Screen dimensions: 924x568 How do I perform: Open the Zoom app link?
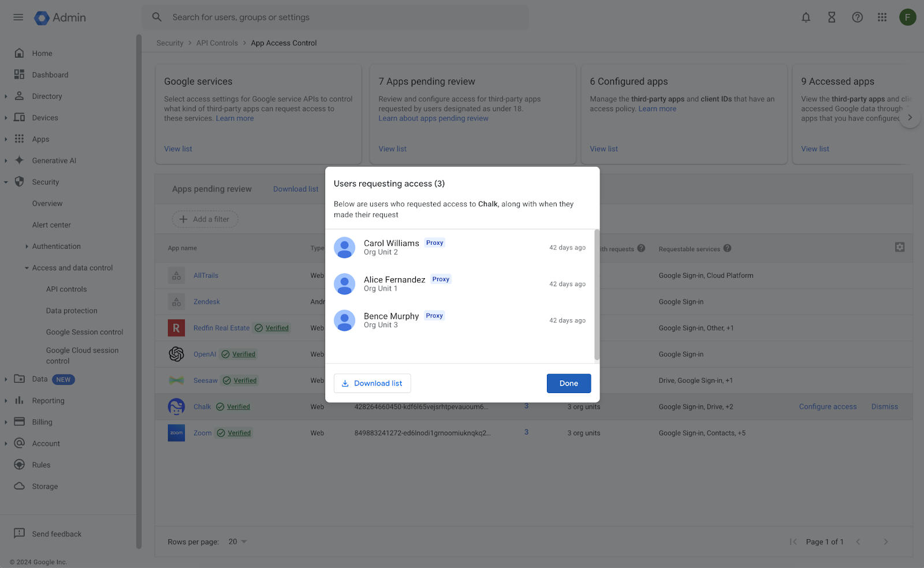coord(203,433)
